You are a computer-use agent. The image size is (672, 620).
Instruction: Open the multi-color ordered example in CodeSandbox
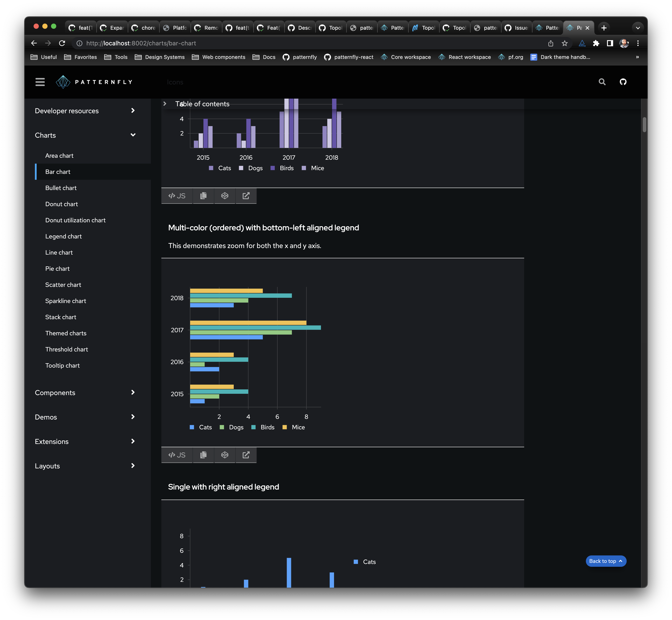[225, 455]
